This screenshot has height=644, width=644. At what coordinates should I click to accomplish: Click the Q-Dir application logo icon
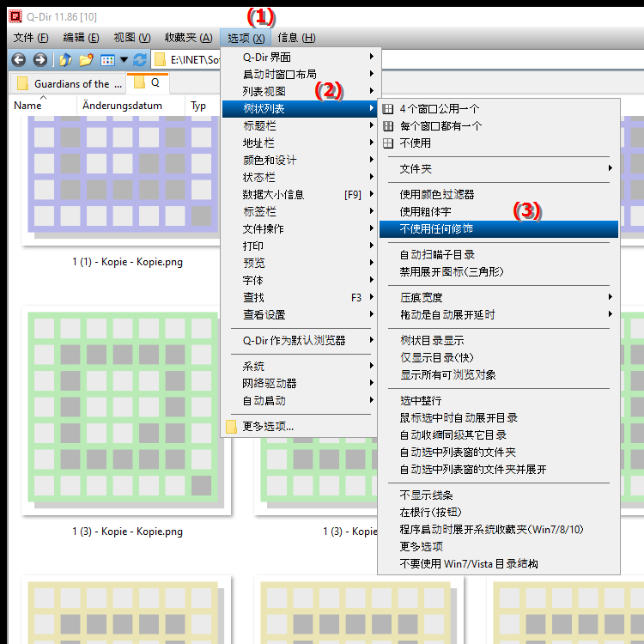pos(15,16)
